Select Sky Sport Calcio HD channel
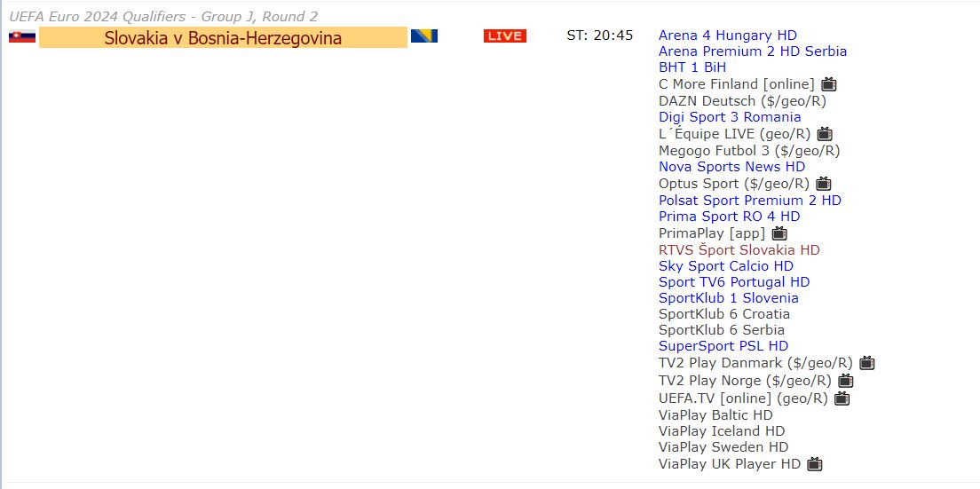Image resolution: width=980 pixels, height=489 pixels. (x=725, y=266)
